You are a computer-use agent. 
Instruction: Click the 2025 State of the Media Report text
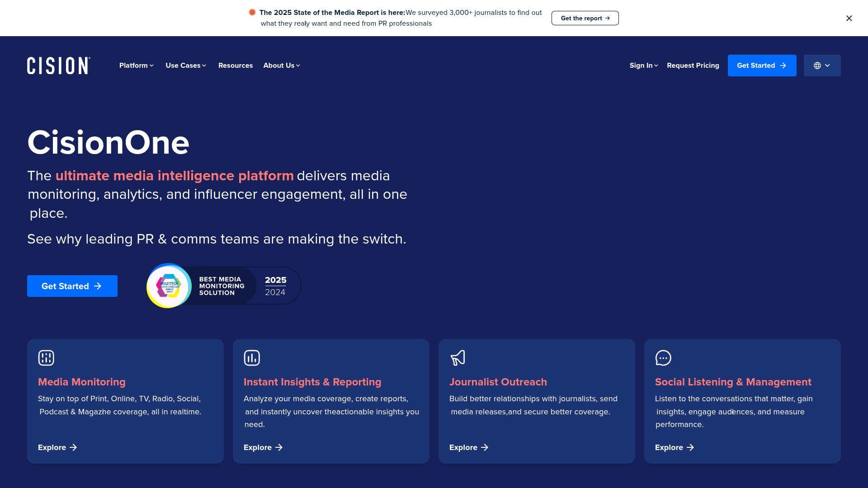pos(332,13)
